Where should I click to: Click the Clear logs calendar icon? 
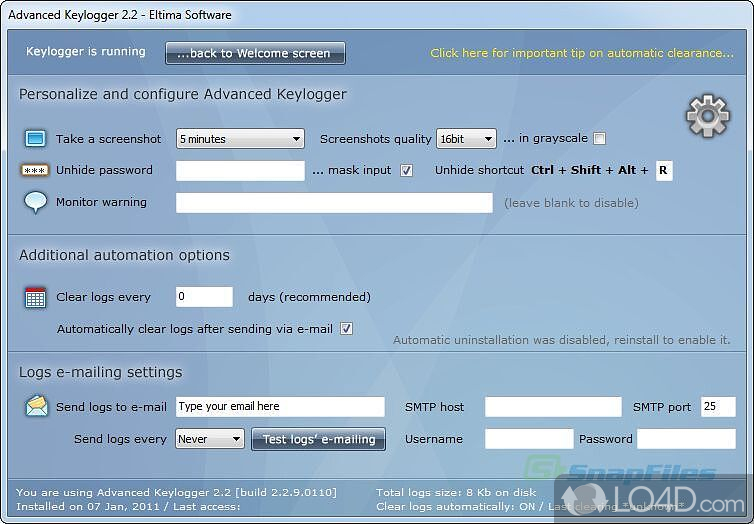coord(36,298)
